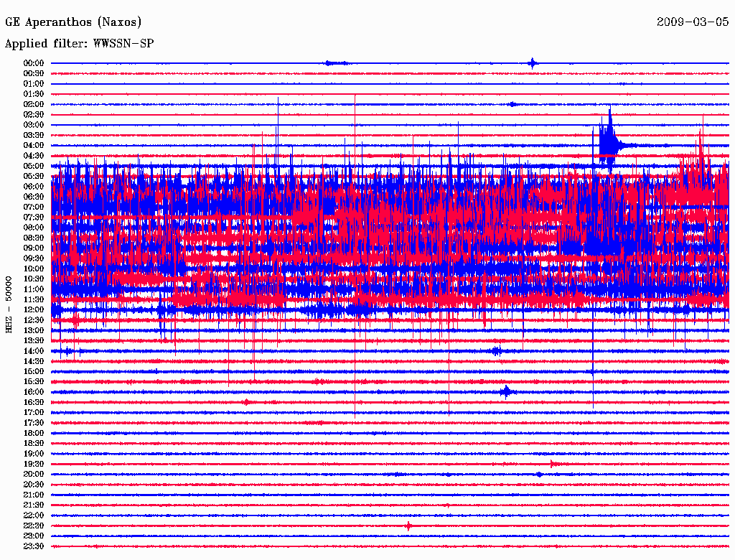Click the 08:00 time label

pos(34,228)
